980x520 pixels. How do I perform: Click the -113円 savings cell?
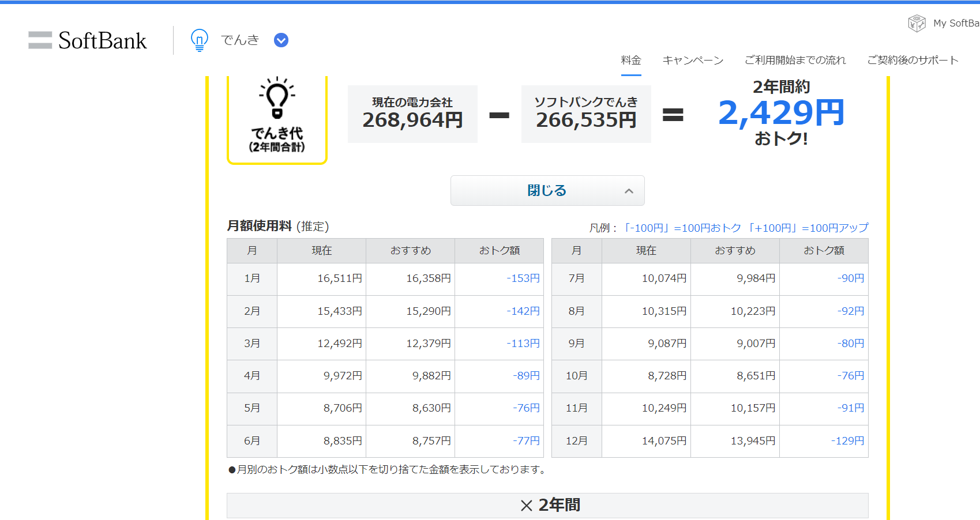pos(500,344)
